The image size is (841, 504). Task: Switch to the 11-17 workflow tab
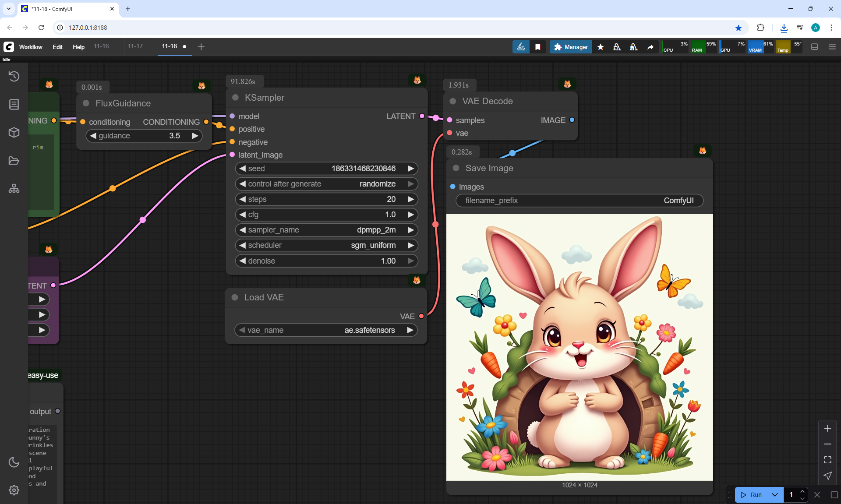click(135, 46)
